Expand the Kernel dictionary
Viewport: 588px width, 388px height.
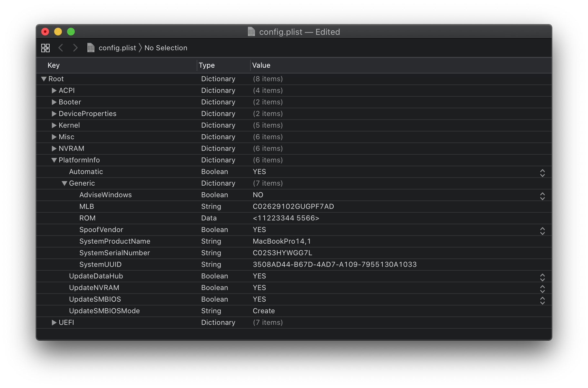click(54, 126)
